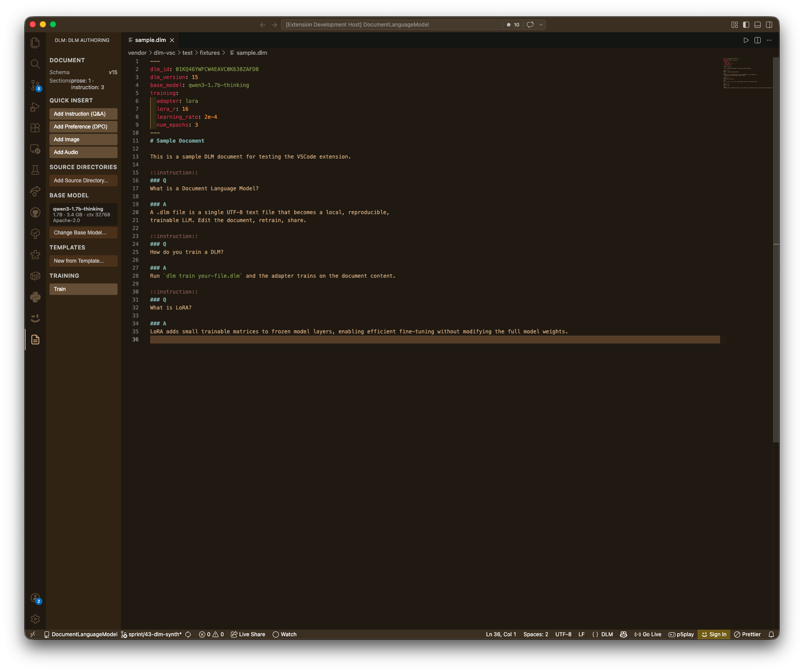Click the remote window status bar icon
This screenshot has height=672, width=804.
33,634
